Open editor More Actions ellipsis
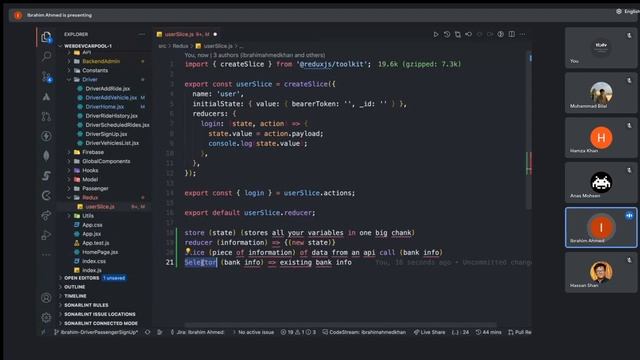The image size is (640, 360). [x=522, y=34]
